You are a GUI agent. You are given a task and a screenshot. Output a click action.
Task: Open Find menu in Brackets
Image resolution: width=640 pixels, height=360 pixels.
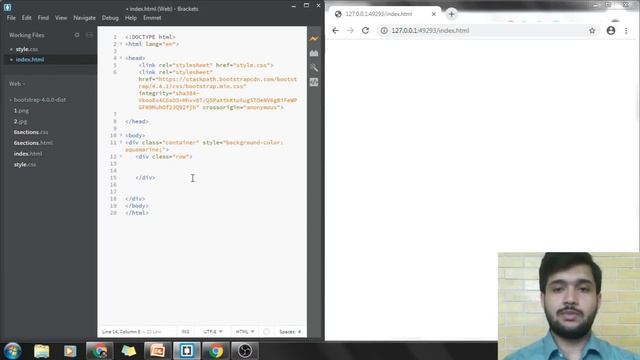point(43,18)
